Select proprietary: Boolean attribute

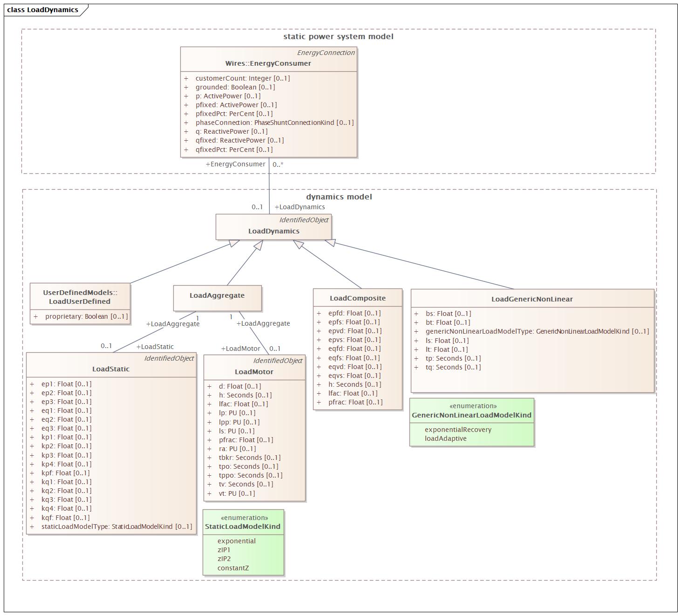86,316
